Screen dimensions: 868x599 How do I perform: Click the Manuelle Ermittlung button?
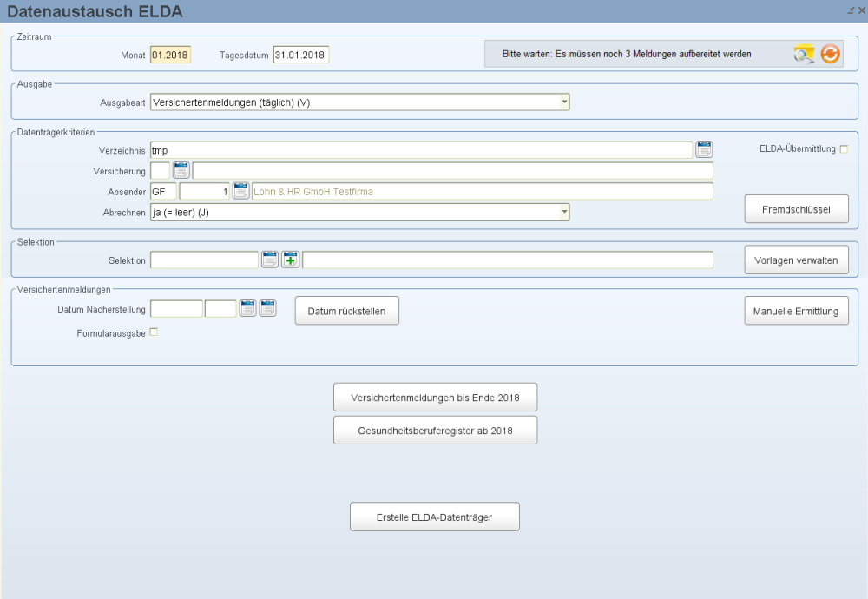pos(796,311)
